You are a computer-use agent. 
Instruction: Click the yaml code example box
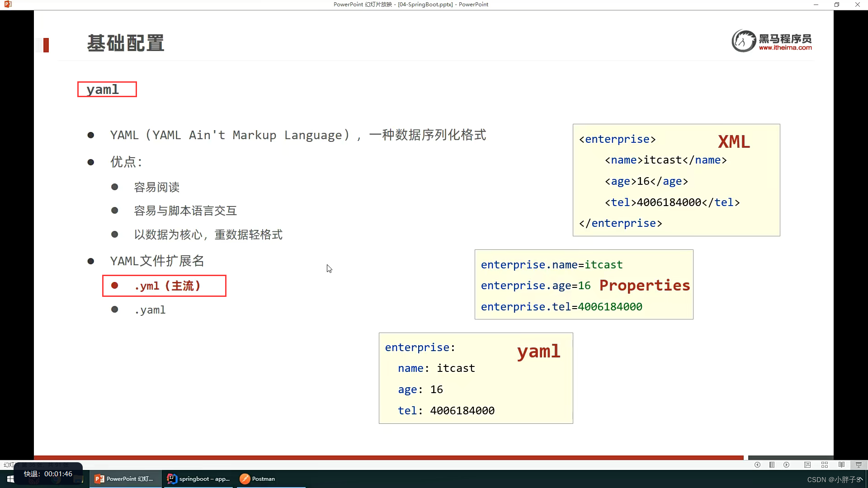tap(476, 378)
